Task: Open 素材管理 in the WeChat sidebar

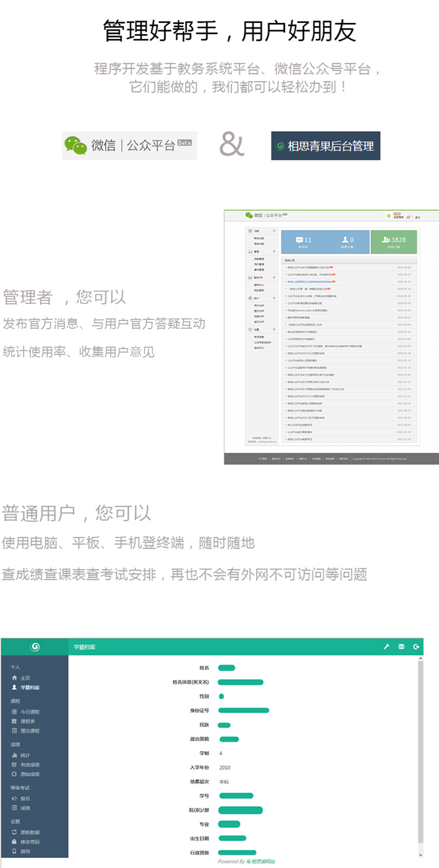Action: click(259, 270)
